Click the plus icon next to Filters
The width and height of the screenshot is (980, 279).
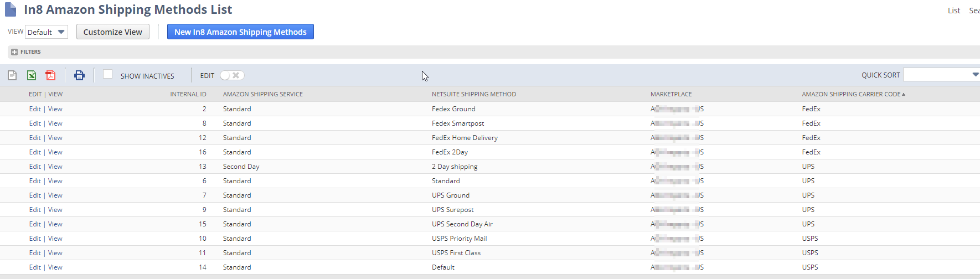14,52
